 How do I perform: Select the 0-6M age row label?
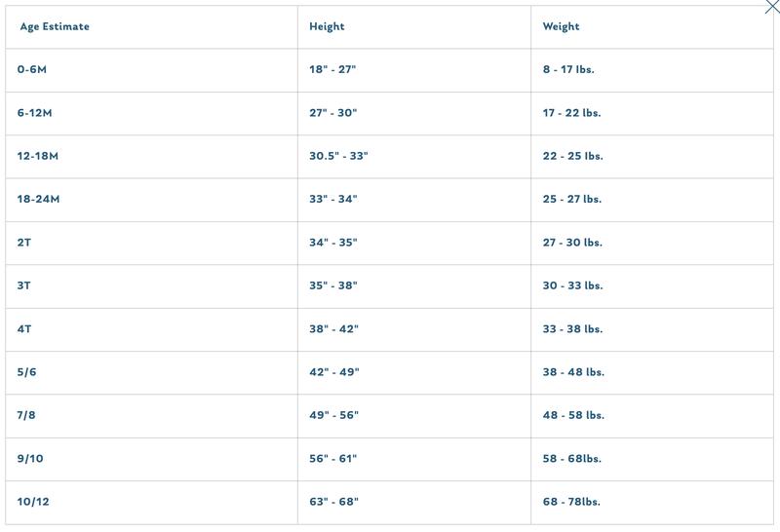pos(32,70)
